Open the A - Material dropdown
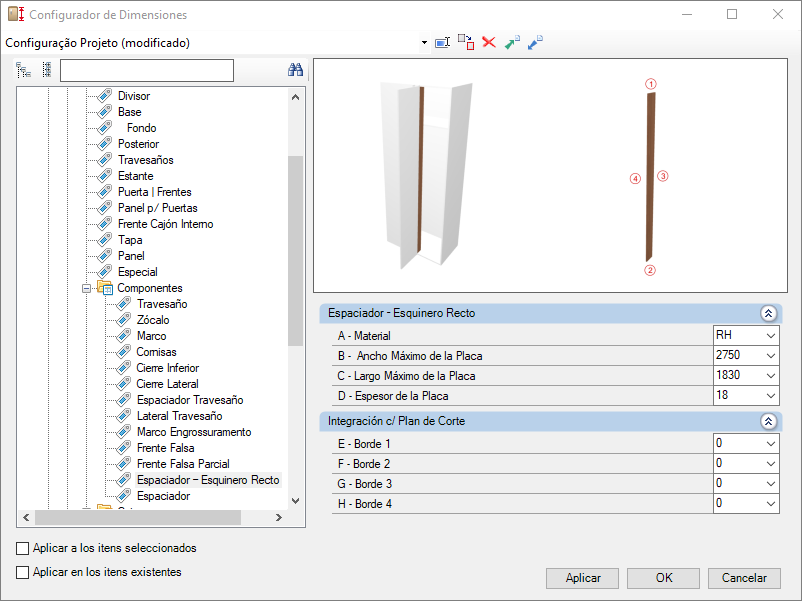The height and width of the screenshot is (601, 802). [771, 336]
